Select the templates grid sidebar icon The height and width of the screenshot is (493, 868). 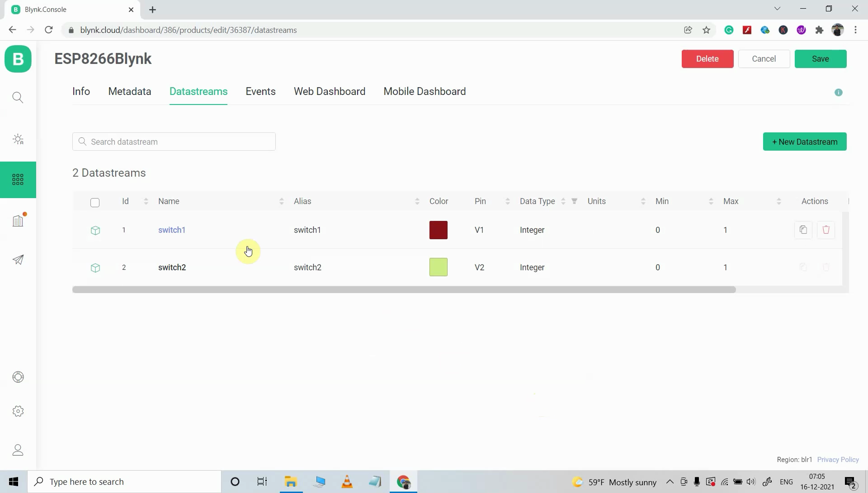click(x=18, y=180)
